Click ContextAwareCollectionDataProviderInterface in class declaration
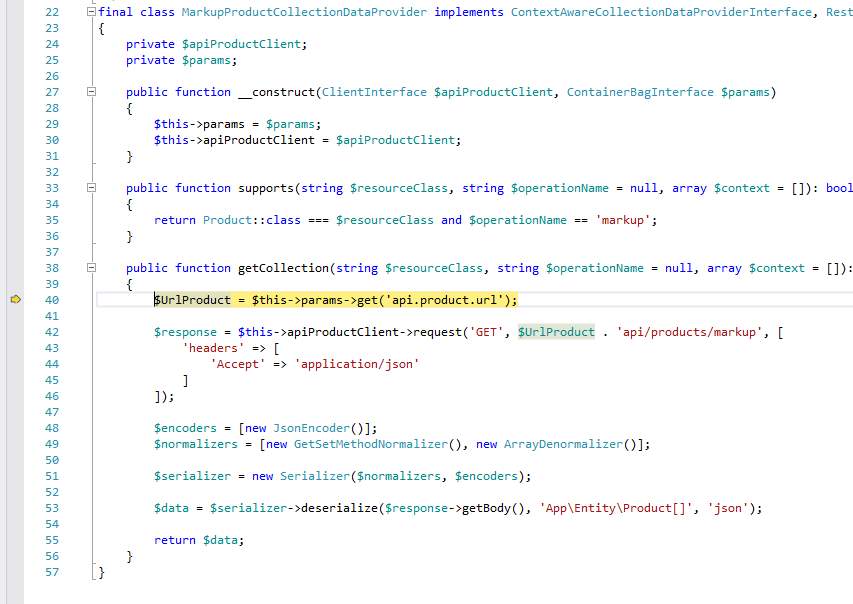The width and height of the screenshot is (853, 604). [x=661, y=12]
